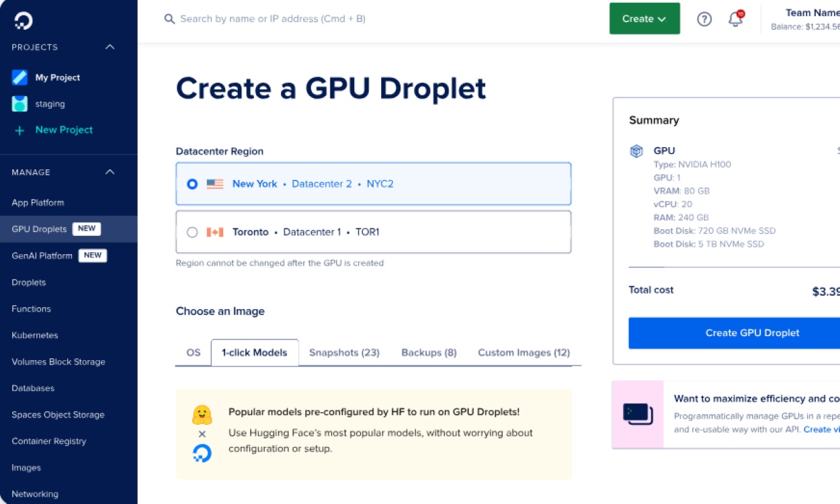The width and height of the screenshot is (840, 504).
Task: Open the OS image tab
Action: tap(192, 352)
